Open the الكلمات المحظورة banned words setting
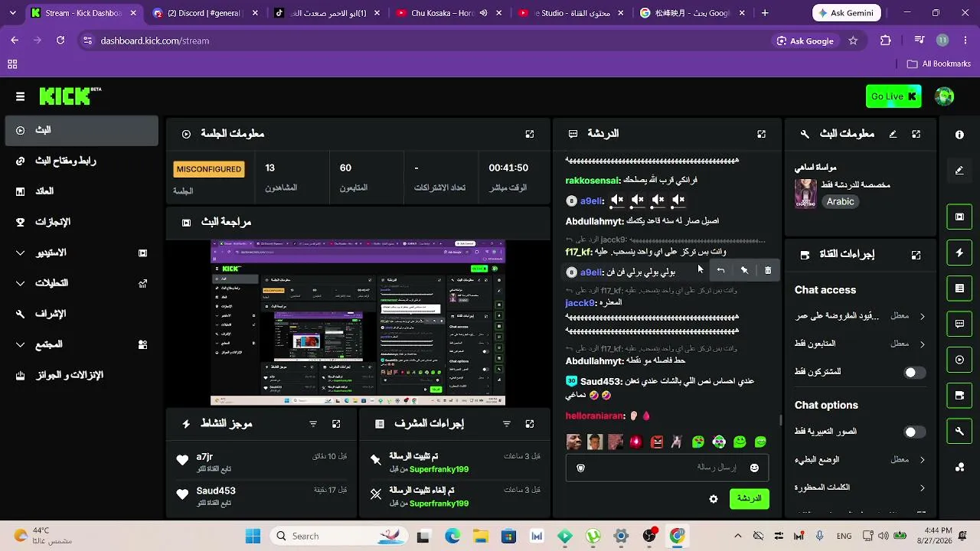Viewport: 980px width, 551px height. tap(861, 487)
